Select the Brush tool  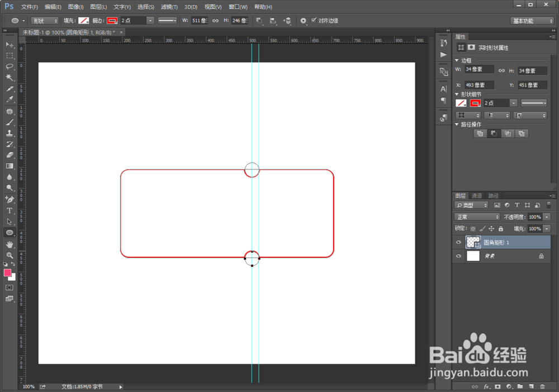[10, 122]
